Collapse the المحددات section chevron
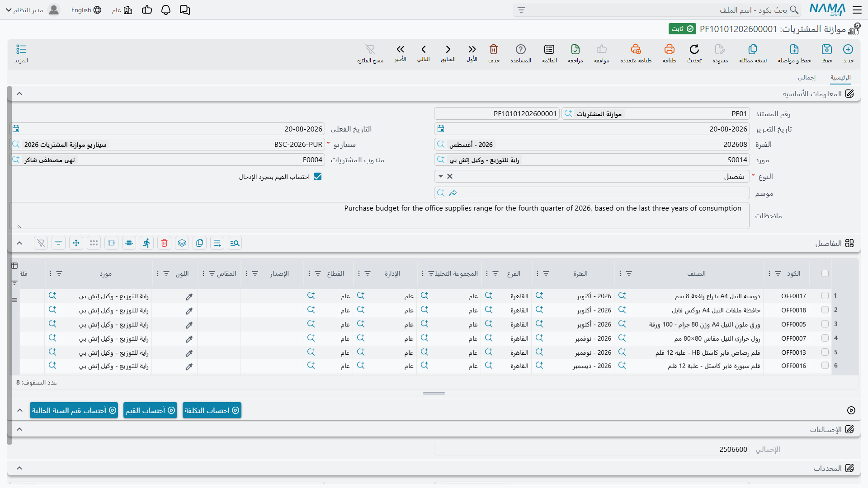This screenshot has width=868, height=488. click(19, 468)
